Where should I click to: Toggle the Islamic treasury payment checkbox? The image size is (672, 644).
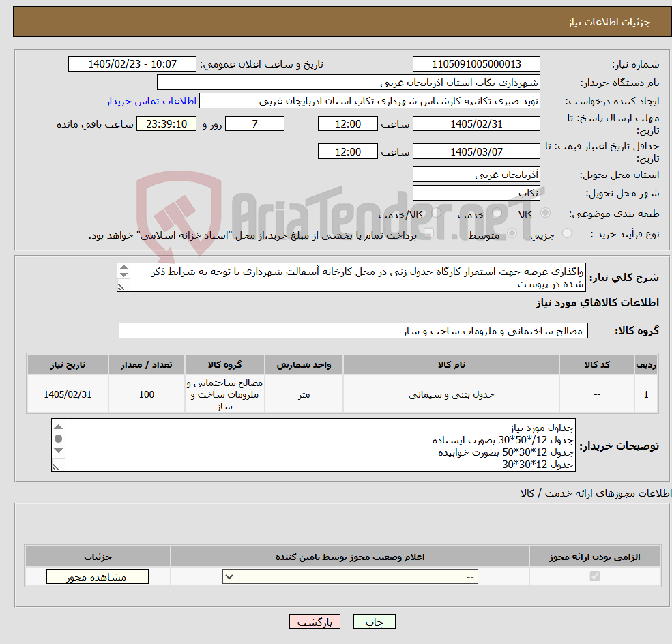coord(428,233)
